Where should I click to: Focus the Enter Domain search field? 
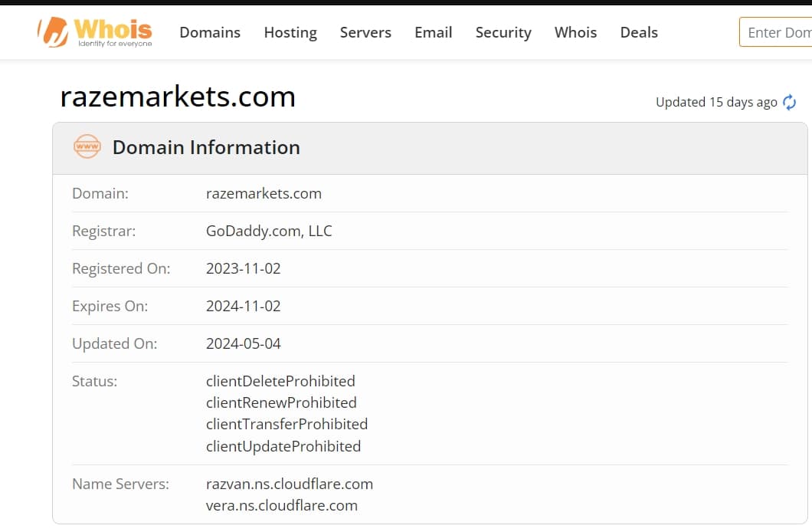point(776,32)
